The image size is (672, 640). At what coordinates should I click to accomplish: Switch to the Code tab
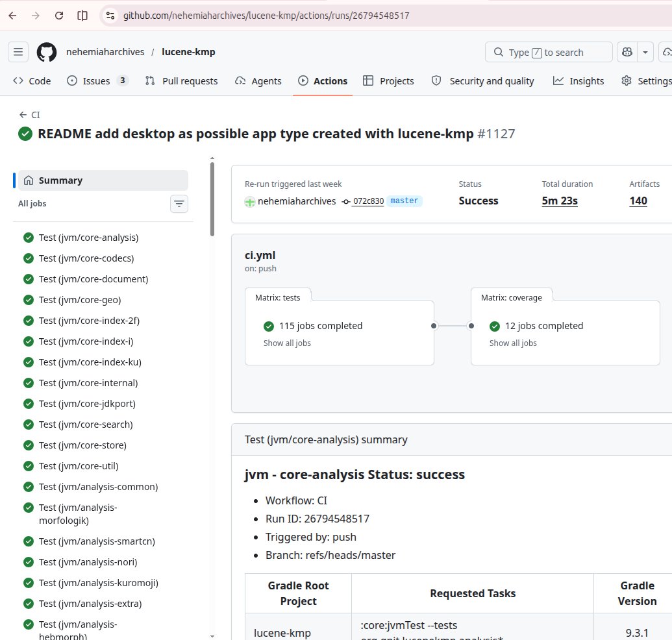(32, 81)
